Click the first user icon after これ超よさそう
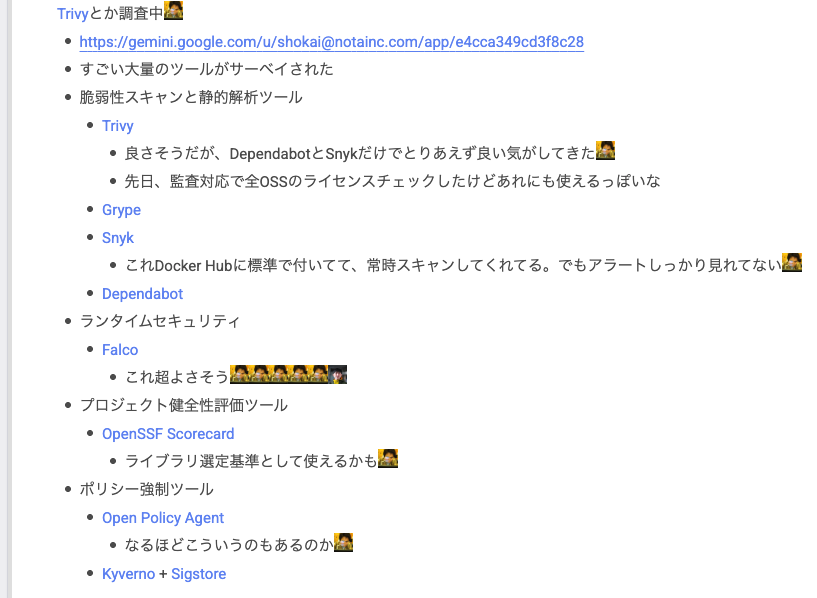Screen dimensions: 817x598 coord(240,375)
